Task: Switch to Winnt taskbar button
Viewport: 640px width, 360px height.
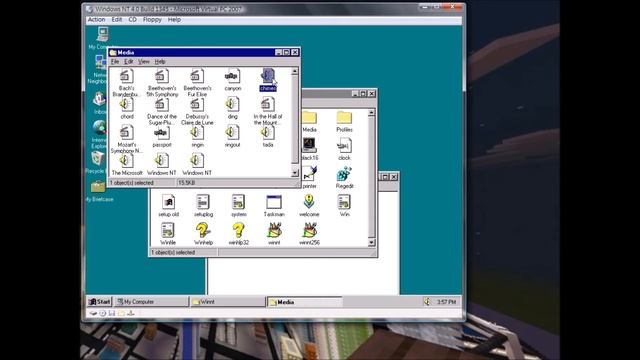Action: 227,302
